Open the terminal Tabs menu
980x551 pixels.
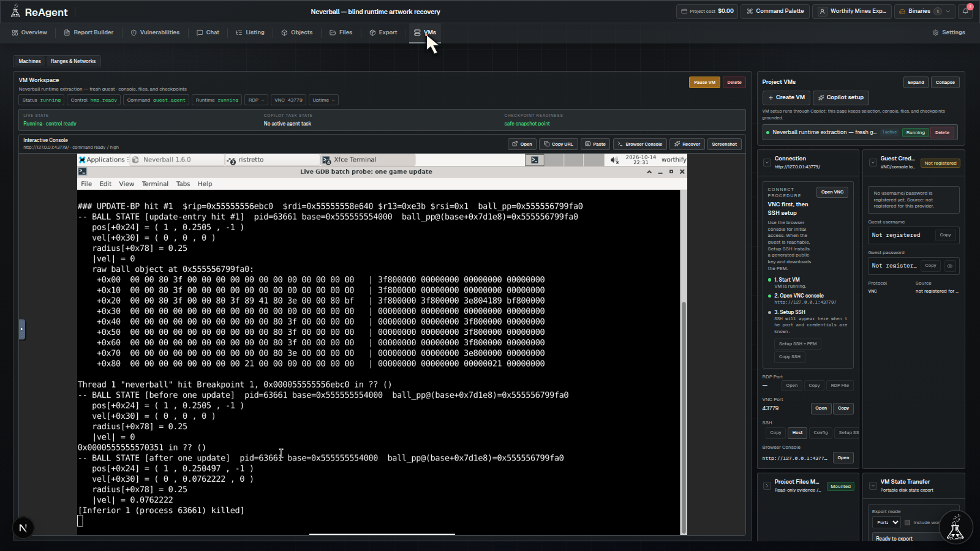(183, 184)
